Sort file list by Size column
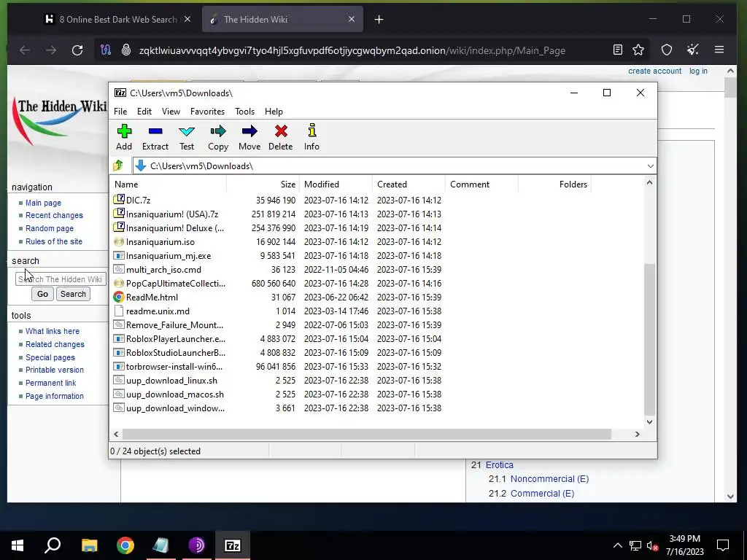 pos(263,184)
